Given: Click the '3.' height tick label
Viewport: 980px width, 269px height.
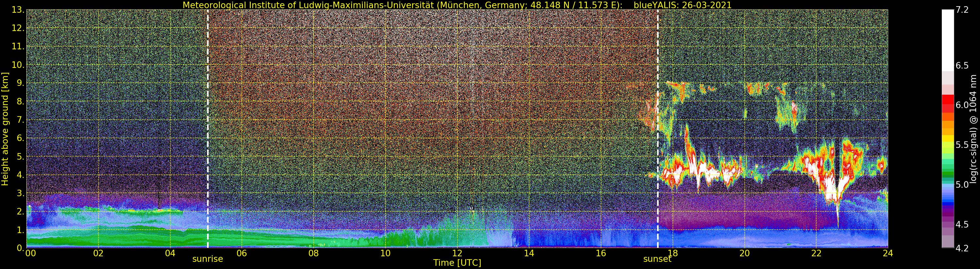Looking at the screenshot, I should coord(21,193).
